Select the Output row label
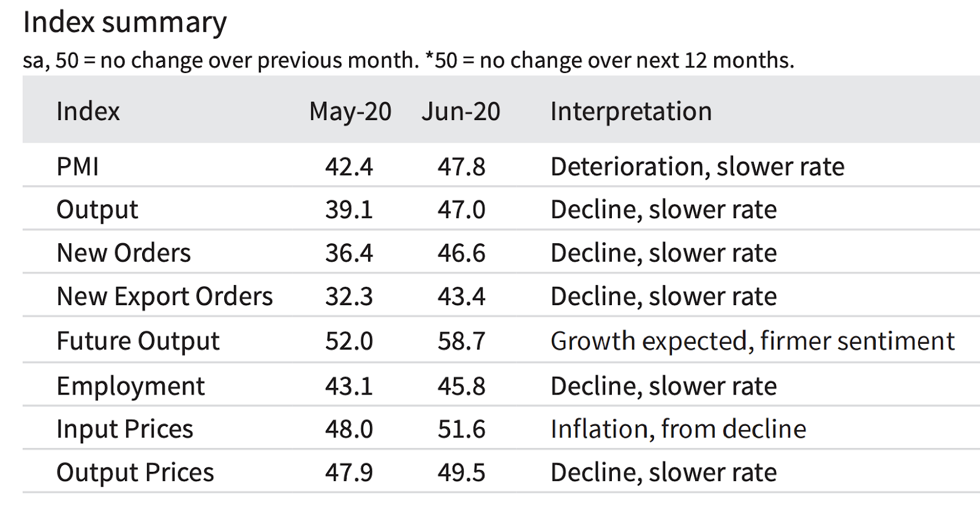This screenshot has width=980, height=508. coord(97,210)
